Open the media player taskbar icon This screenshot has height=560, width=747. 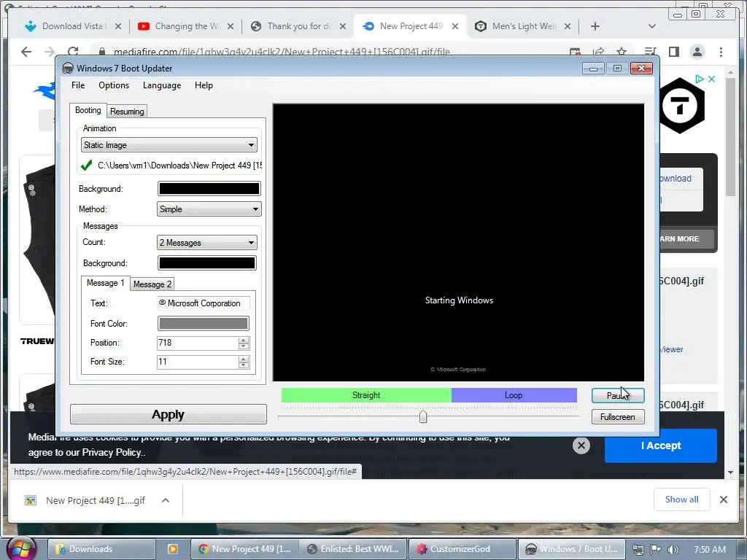click(172, 549)
